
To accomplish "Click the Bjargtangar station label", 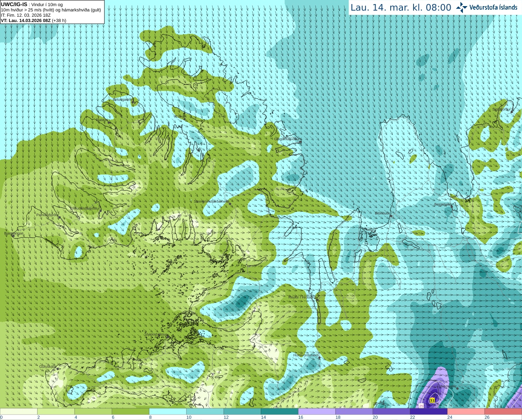I will point(14,233).
